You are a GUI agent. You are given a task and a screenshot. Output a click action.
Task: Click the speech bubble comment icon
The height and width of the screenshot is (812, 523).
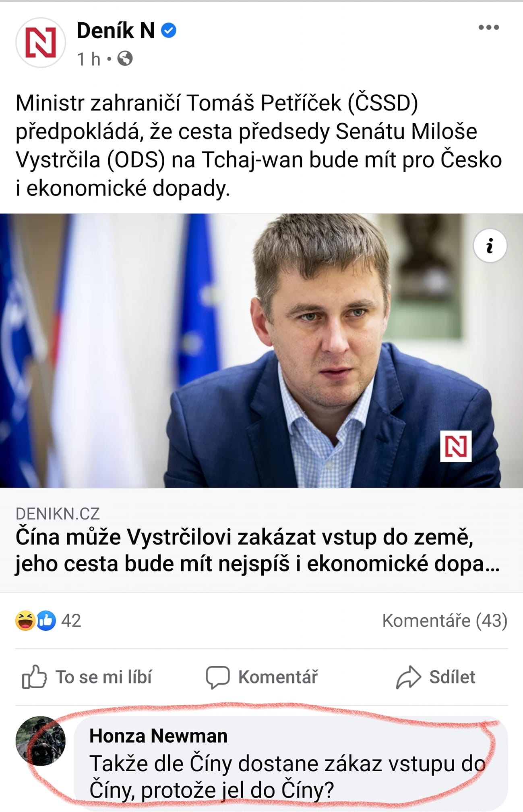pos(218,677)
